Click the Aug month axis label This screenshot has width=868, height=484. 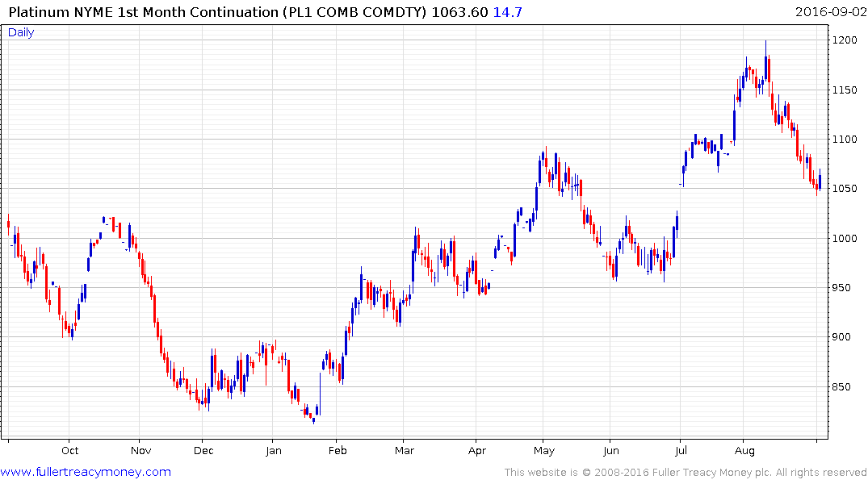click(x=744, y=451)
